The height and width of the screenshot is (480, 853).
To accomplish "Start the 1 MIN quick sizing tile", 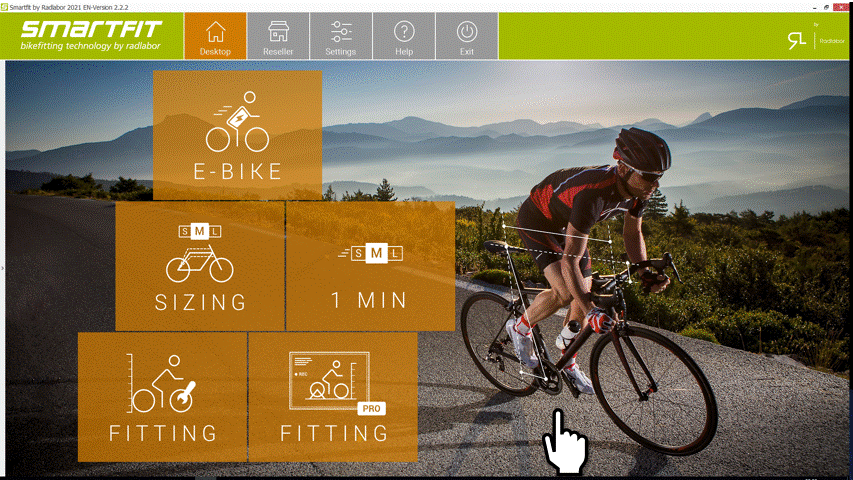I will pos(370,266).
